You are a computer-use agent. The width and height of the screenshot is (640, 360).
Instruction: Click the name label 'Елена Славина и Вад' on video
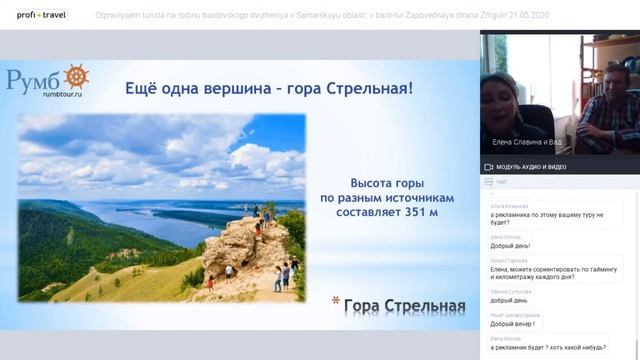click(527, 142)
